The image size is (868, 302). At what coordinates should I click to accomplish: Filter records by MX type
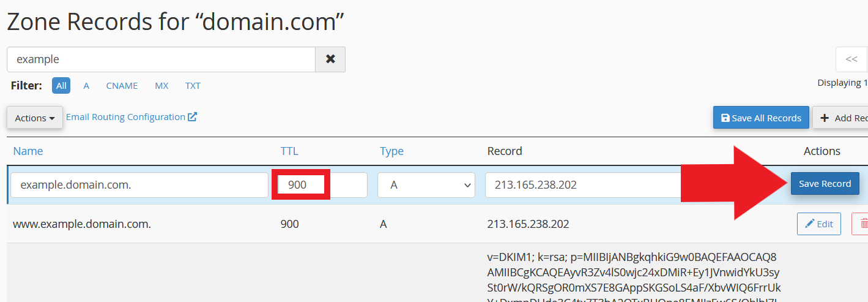click(x=161, y=86)
